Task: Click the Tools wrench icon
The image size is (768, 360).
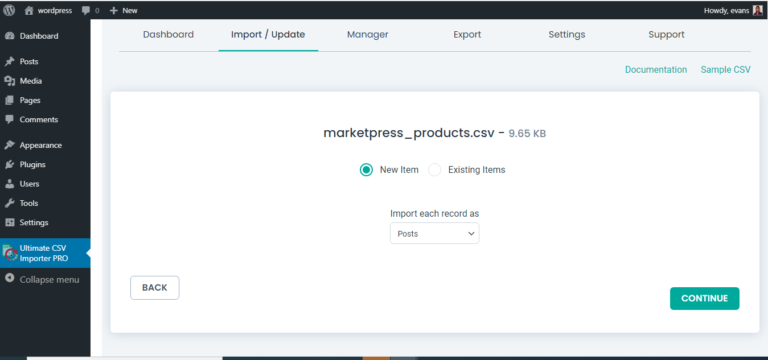Action: [9, 203]
